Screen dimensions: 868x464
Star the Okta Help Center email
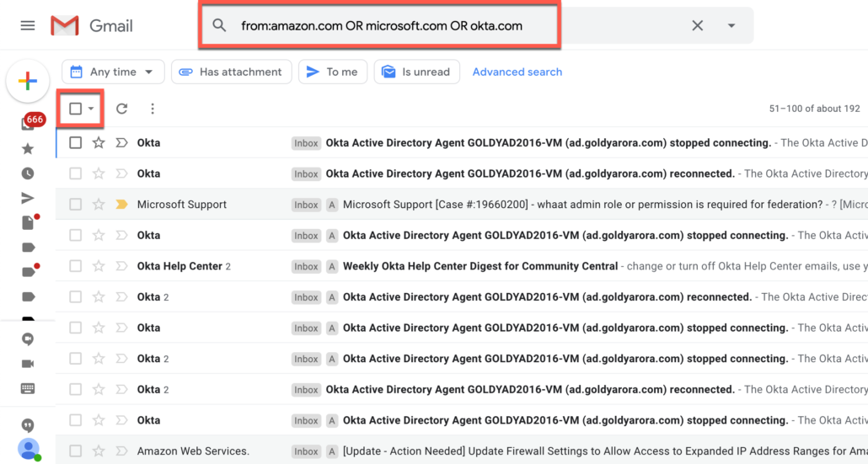pyautogui.click(x=99, y=266)
